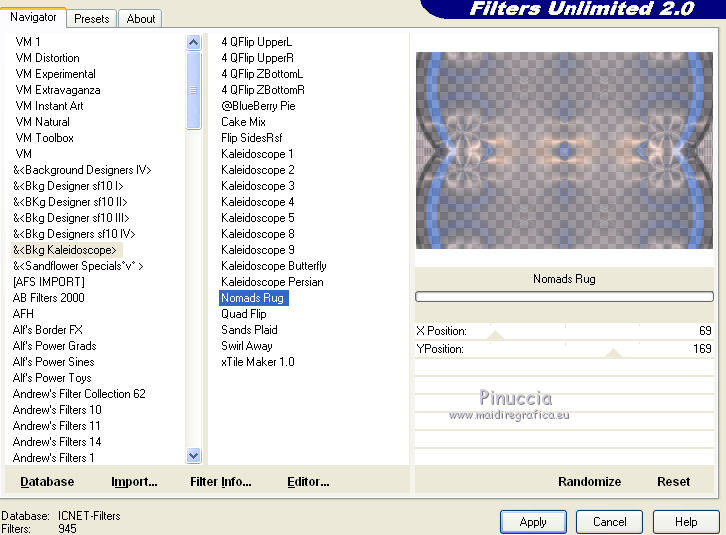Select VM Toolbox category
The height and width of the screenshot is (535, 726).
44,138
